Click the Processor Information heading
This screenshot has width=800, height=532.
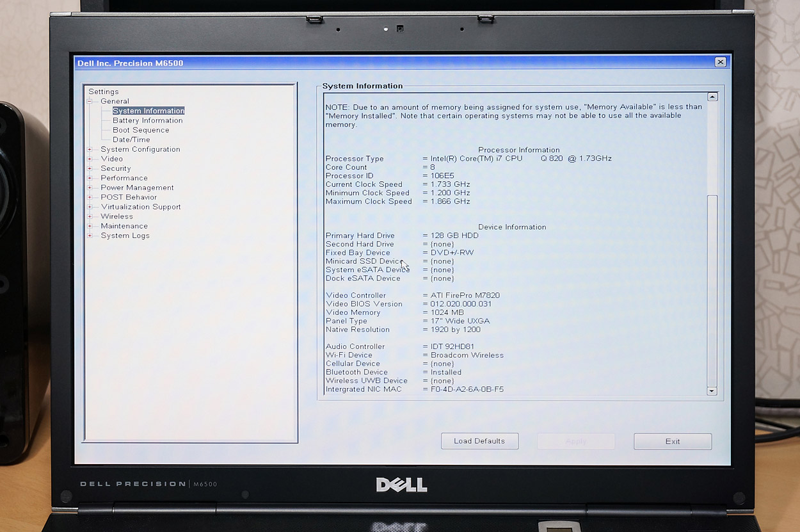pyautogui.click(x=519, y=150)
